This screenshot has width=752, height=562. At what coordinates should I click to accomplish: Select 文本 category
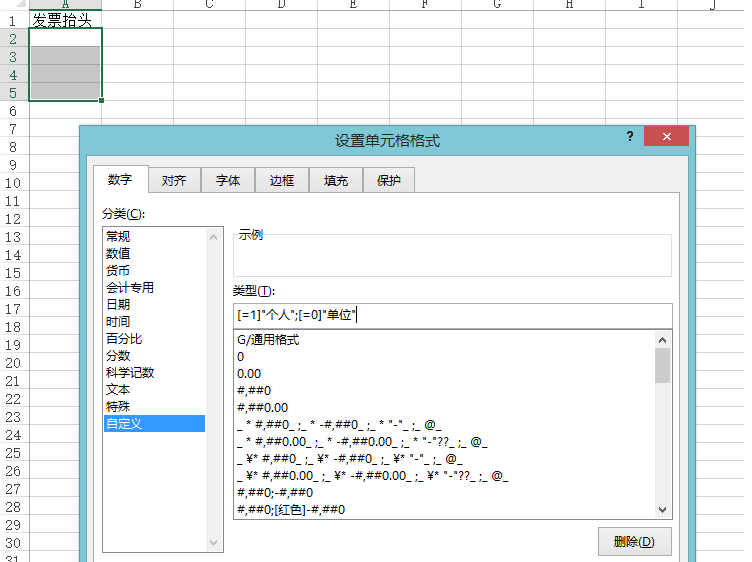click(x=154, y=389)
